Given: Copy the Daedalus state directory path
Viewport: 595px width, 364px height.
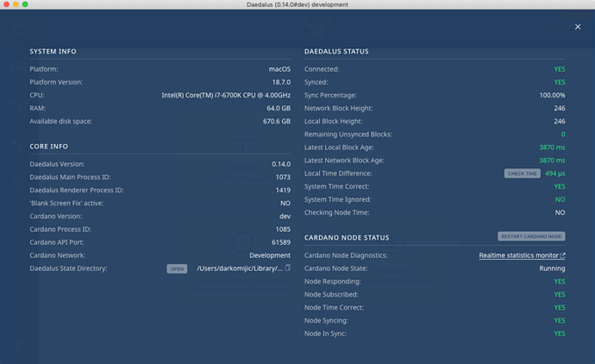Looking at the screenshot, I should pyautogui.click(x=288, y=268).
